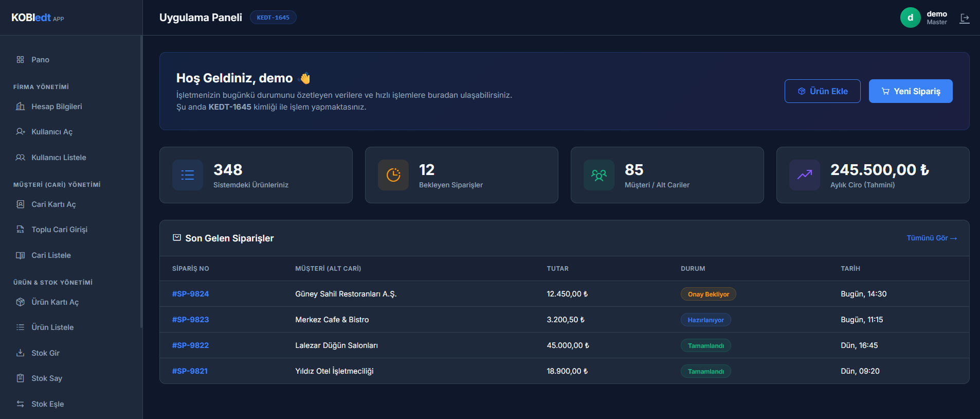
Task: Follow the Tümünü Gör link
Action: tap(931, 238)
